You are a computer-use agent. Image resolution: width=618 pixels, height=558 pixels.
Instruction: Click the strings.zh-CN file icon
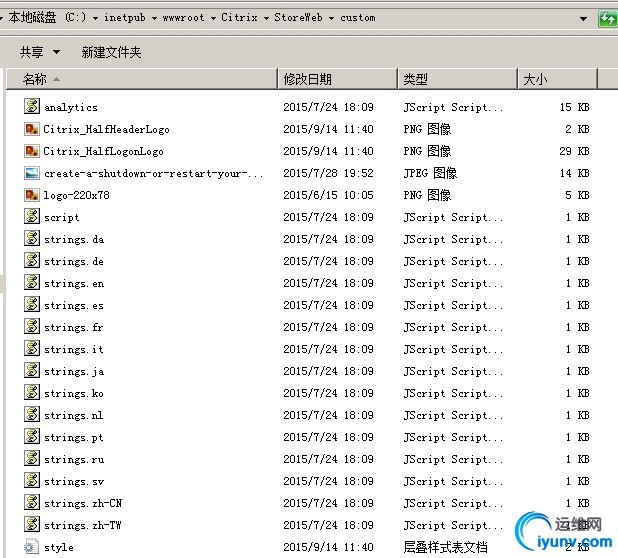pos(32,502)
